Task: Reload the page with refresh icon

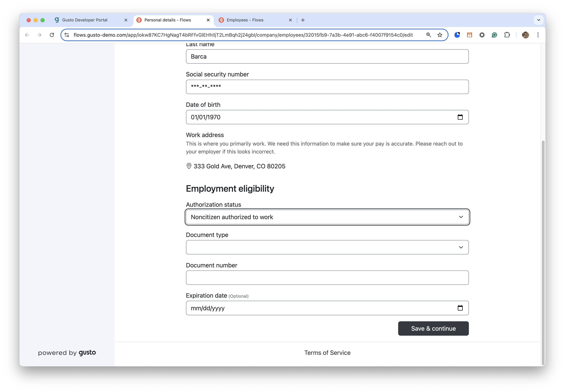Action: click(x=52, y=35)
